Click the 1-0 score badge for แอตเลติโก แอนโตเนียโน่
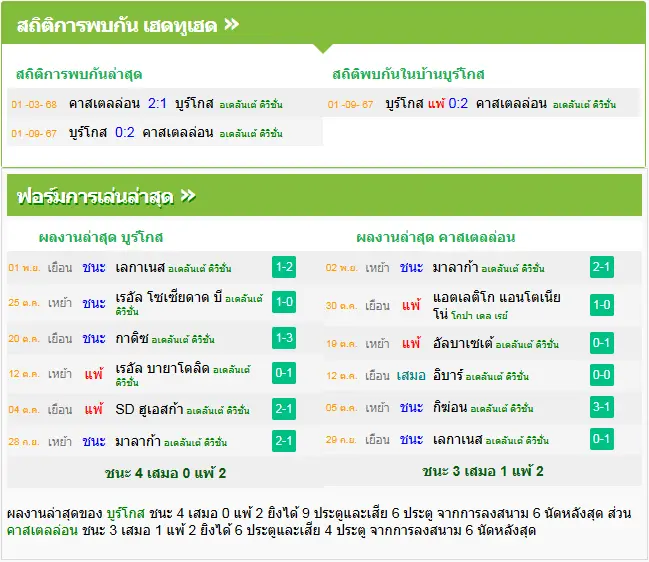The width and height of the screenshot is (649, 562). 601,305
